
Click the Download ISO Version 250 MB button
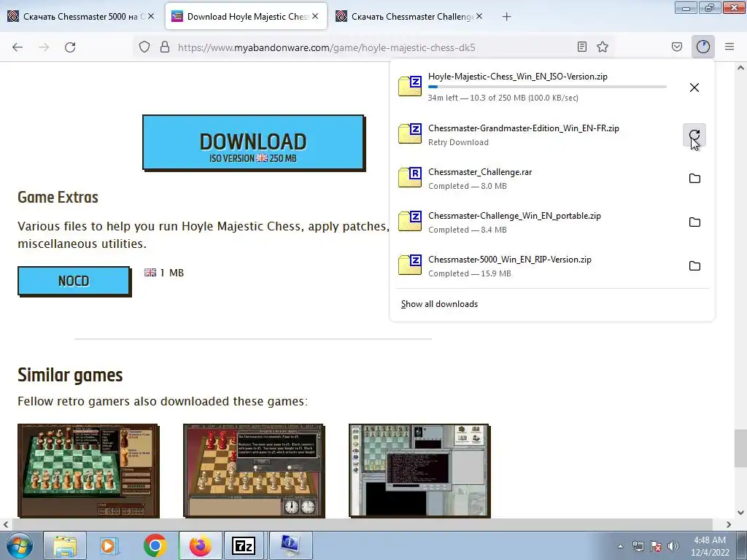pyautogui.click(x=253, y=142)
